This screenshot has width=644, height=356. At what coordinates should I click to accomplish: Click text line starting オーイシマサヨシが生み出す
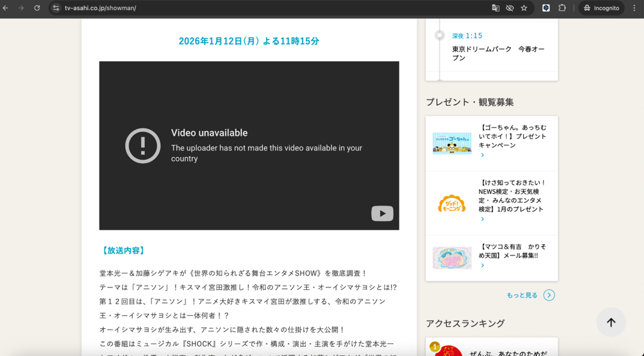click(222, 330)
